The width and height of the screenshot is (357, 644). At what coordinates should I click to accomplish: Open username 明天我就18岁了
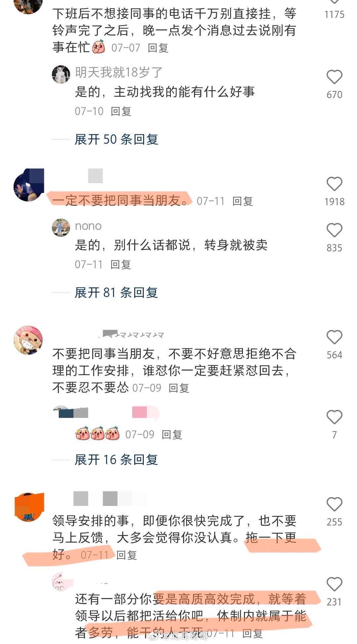(x=119, y=72)
